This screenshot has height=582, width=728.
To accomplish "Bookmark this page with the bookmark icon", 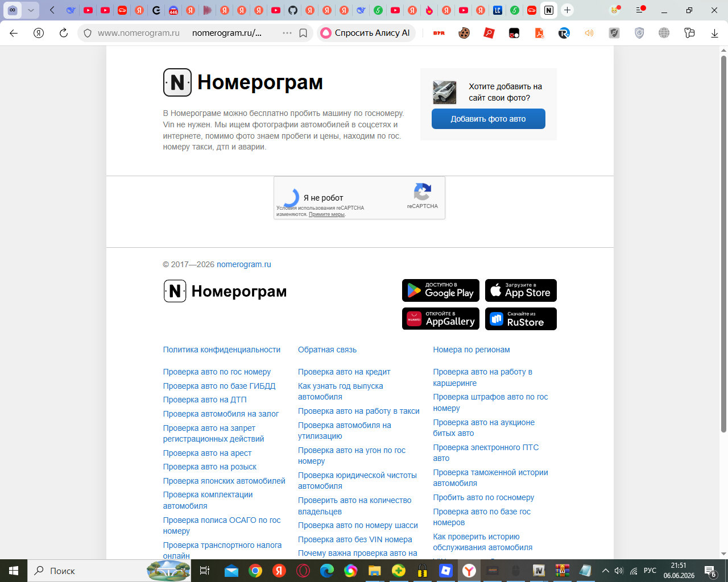I will point(303,33).
